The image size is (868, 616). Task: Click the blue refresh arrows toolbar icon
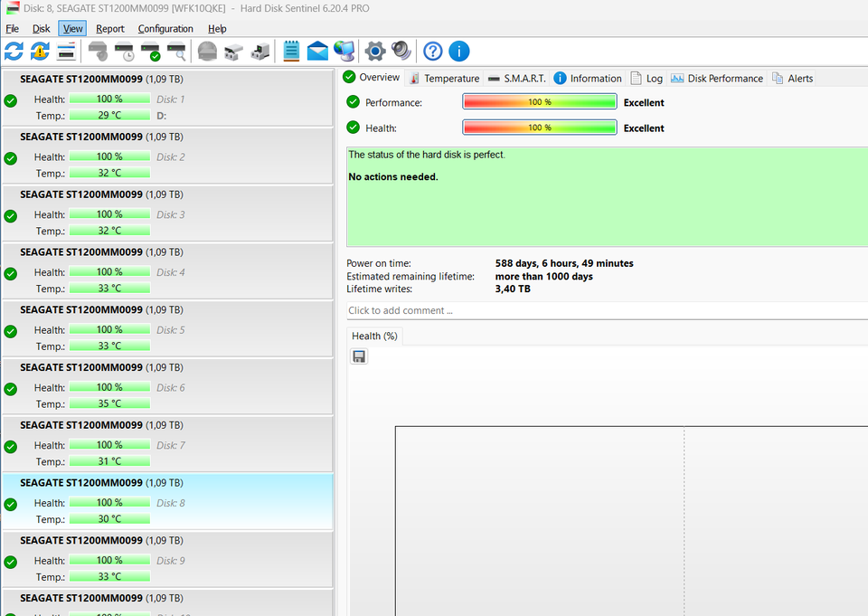point(14,51)
